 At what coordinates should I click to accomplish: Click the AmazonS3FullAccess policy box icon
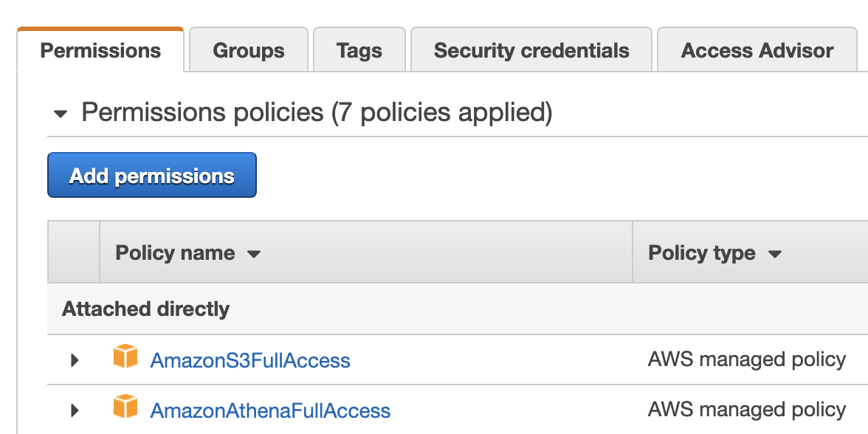tap(125, 357)
